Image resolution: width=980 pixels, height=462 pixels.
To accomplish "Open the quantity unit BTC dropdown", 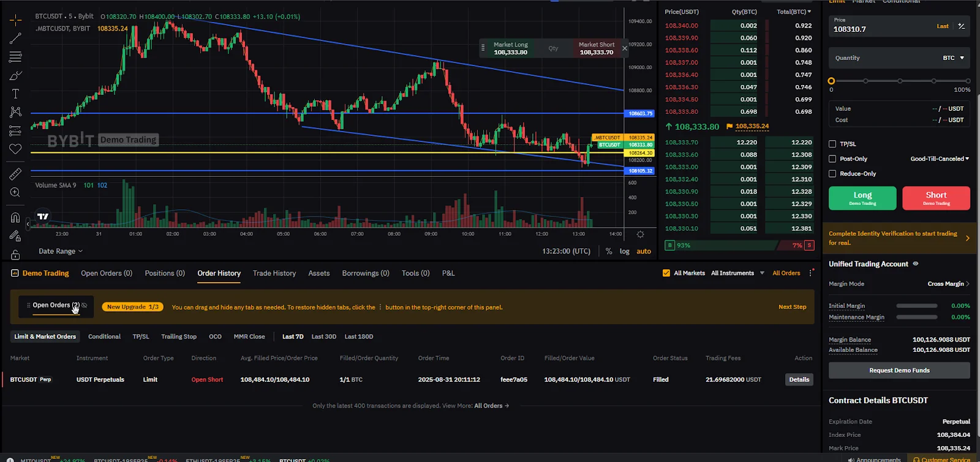I will [954, 58].
